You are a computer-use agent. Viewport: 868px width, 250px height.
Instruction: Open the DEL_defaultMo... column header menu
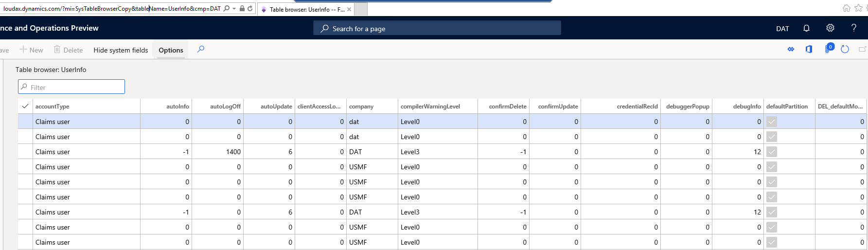pos(841,107)
